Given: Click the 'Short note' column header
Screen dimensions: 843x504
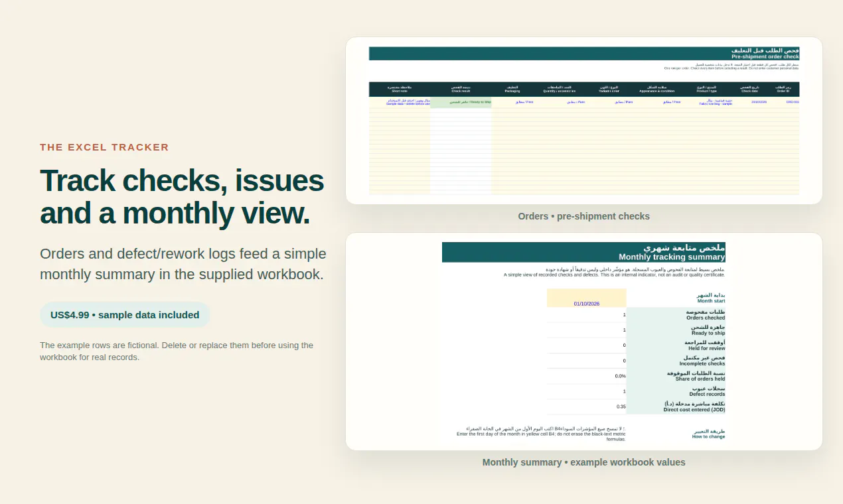Looking at the screenshot, I should [x=400, y=89].
